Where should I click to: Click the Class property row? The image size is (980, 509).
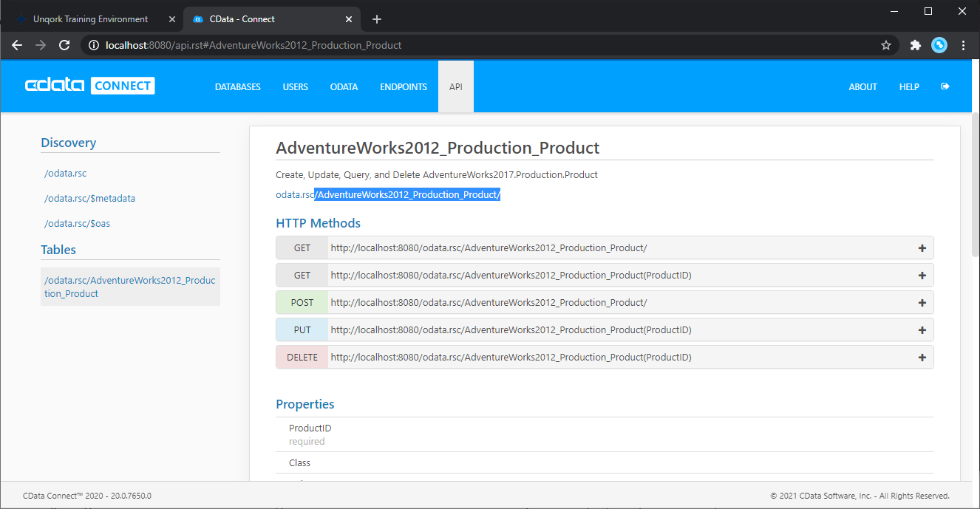[x=605, y=462]
